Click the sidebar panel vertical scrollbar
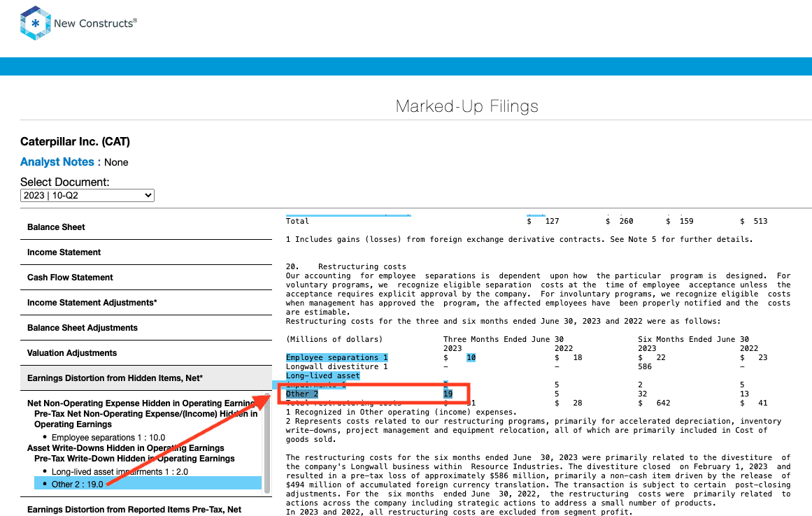The image size is (812, 516). [267, 443]
